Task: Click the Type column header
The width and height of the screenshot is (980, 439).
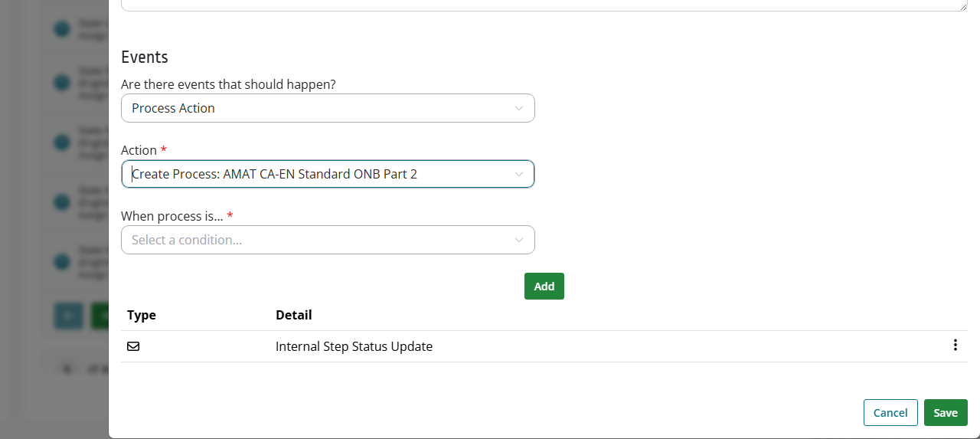Action: tap(142, 315)
